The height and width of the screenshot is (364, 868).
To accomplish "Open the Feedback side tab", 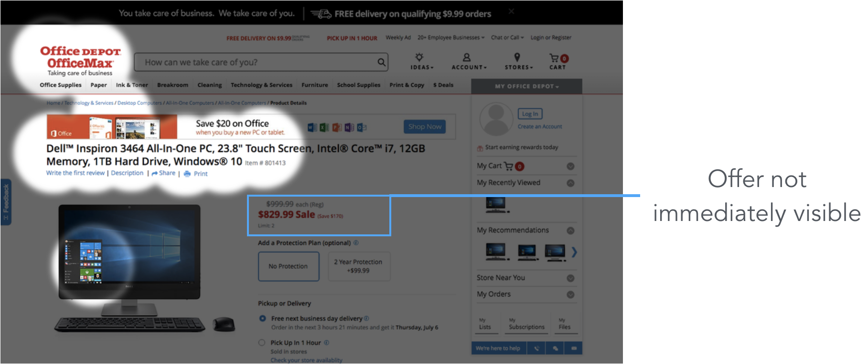I will point(6,202).
